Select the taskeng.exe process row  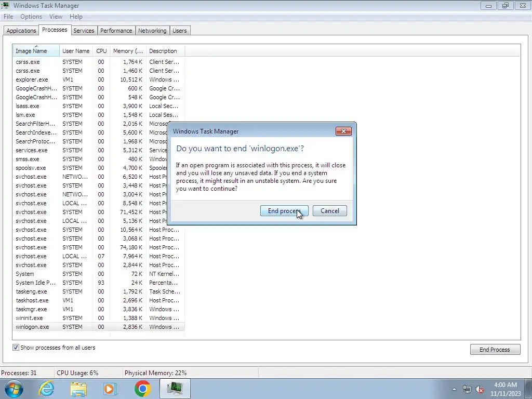[x=99, y=291]
